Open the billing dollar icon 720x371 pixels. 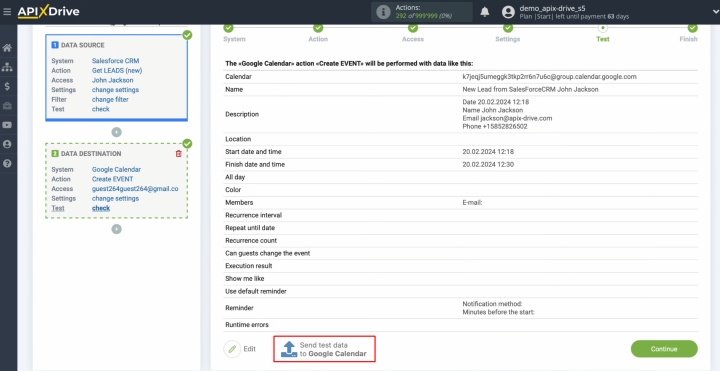pos(7,86)
